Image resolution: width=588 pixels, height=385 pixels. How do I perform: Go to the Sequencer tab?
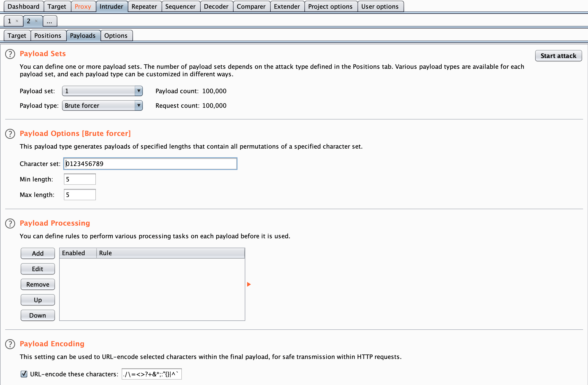[181, 6]
